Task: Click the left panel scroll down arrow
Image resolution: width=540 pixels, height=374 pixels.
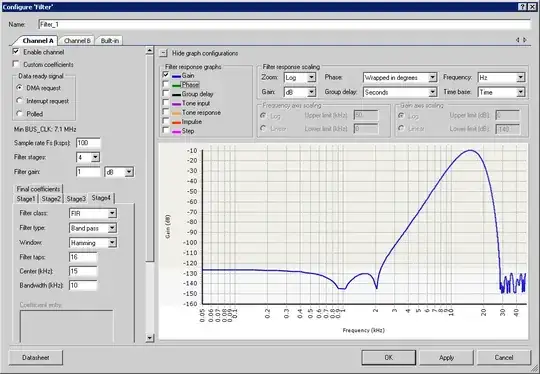Action: coord(149,338)
